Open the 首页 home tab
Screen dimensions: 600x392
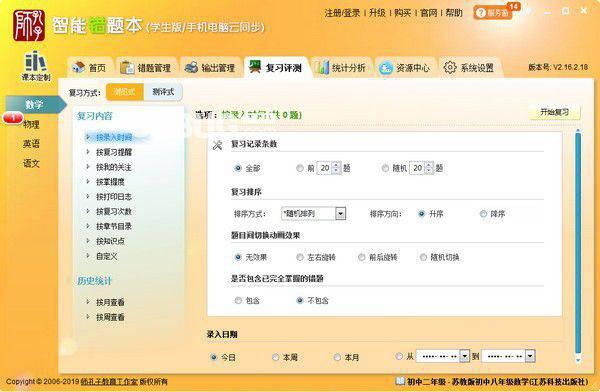pyautogui.click(x=89, y=68)
